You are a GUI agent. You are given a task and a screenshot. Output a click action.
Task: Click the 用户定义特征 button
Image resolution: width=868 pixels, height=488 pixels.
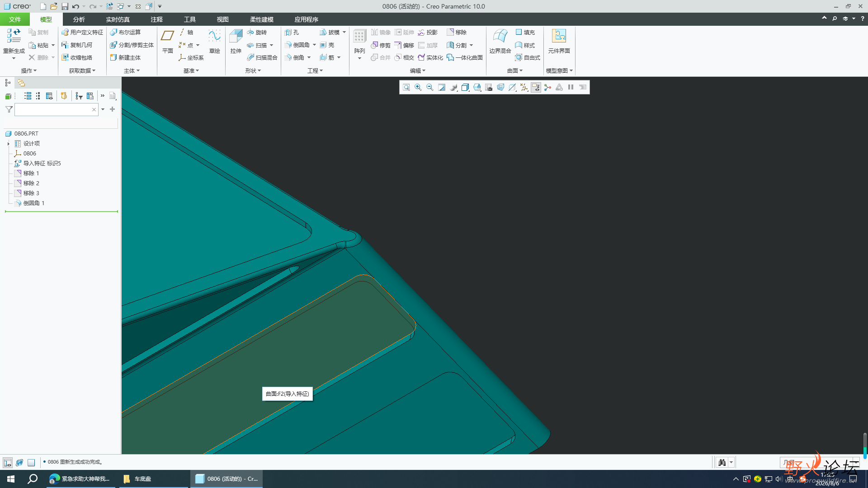[82, 33]
